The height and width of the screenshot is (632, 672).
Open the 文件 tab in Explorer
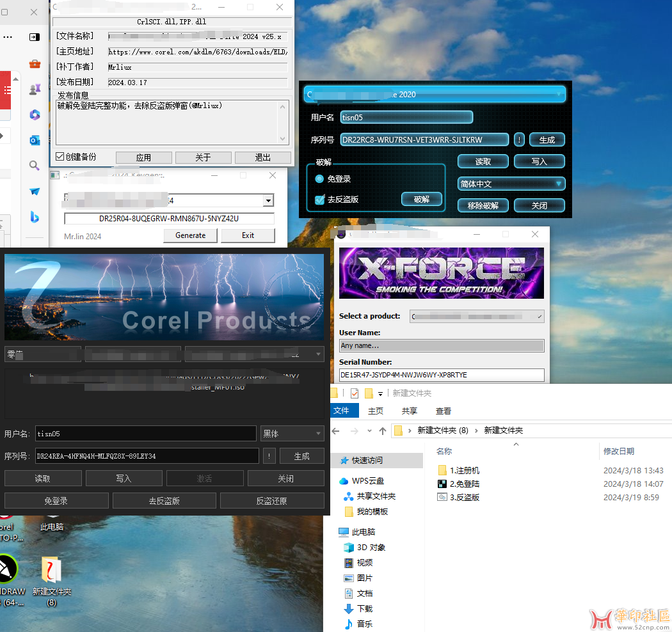[341, 411]
